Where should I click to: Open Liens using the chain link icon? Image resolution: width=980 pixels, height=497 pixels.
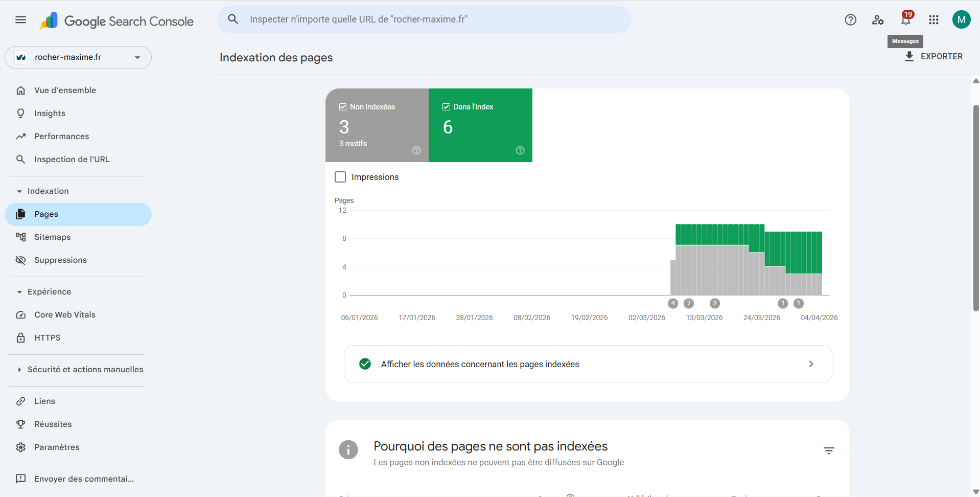tap(20, 401)
